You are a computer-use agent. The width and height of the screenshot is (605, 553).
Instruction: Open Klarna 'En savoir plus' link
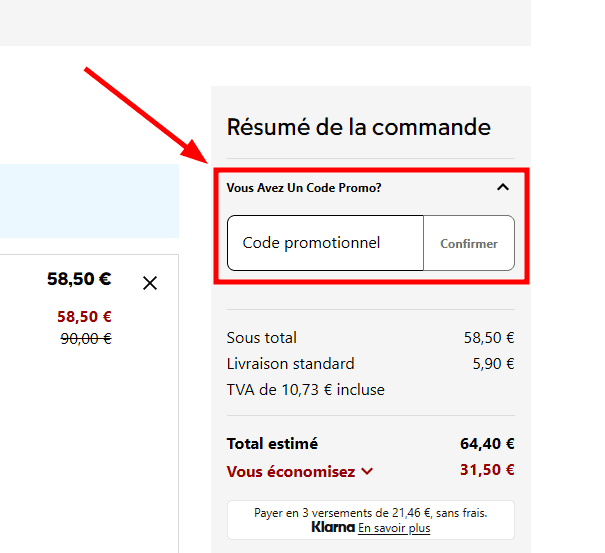(394, 528)
